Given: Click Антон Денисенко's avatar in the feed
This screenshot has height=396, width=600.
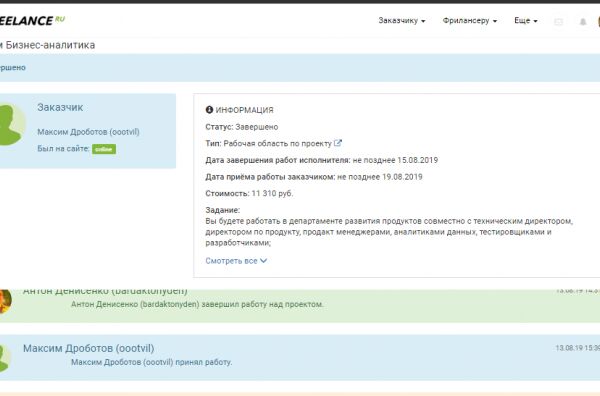Looking at the screenshot, I should click(5, 301).
